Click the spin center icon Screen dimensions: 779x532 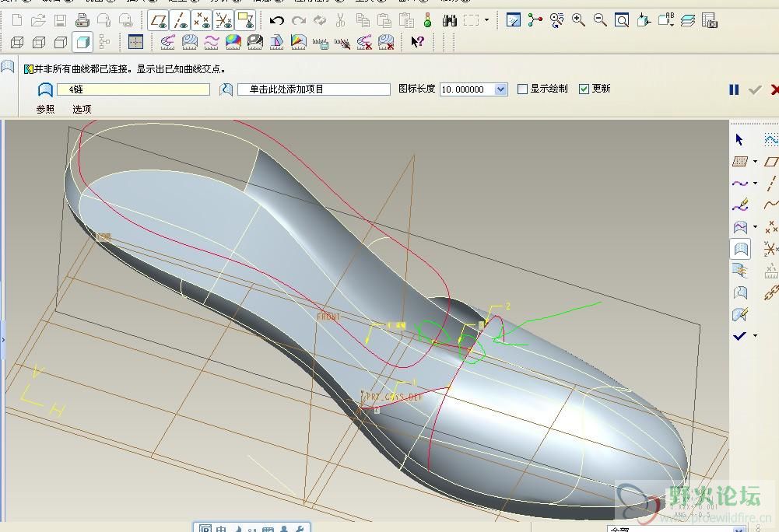535,20
